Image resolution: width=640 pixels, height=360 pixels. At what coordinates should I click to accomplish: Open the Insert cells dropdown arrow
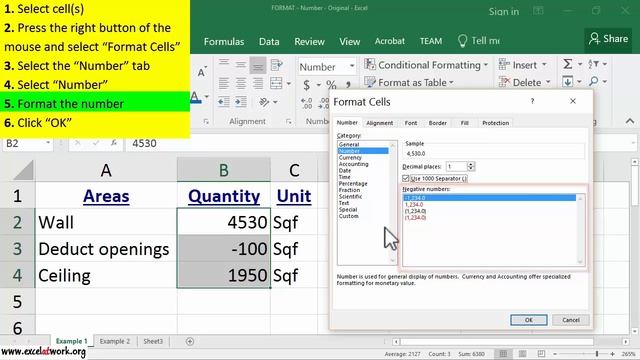tap(544, 65)
